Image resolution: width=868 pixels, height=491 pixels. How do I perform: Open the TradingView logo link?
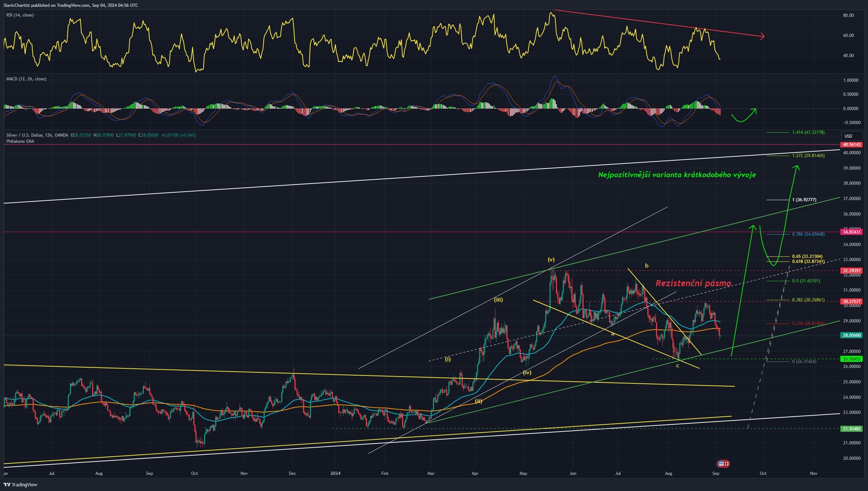tap(20, 485)
